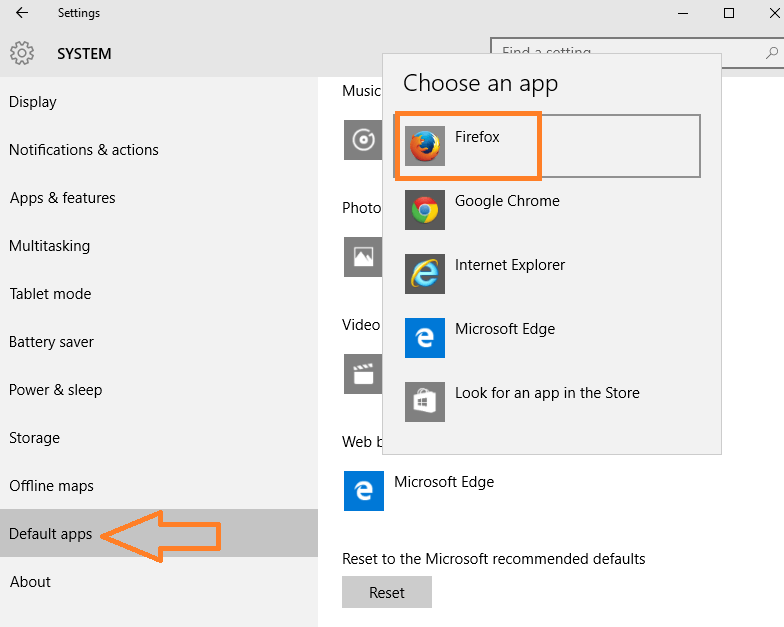This screenshot has width=784, height=627.
Task: Open About page
Action: 159,582
